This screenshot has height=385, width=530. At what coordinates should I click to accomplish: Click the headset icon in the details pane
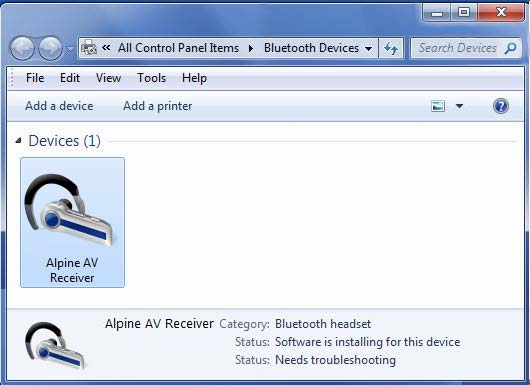(x=55, y=345)
